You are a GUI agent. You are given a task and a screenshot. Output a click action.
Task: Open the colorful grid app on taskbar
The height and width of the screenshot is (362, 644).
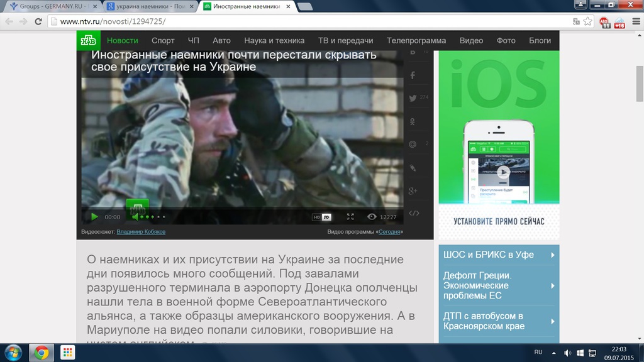[67, 353]
